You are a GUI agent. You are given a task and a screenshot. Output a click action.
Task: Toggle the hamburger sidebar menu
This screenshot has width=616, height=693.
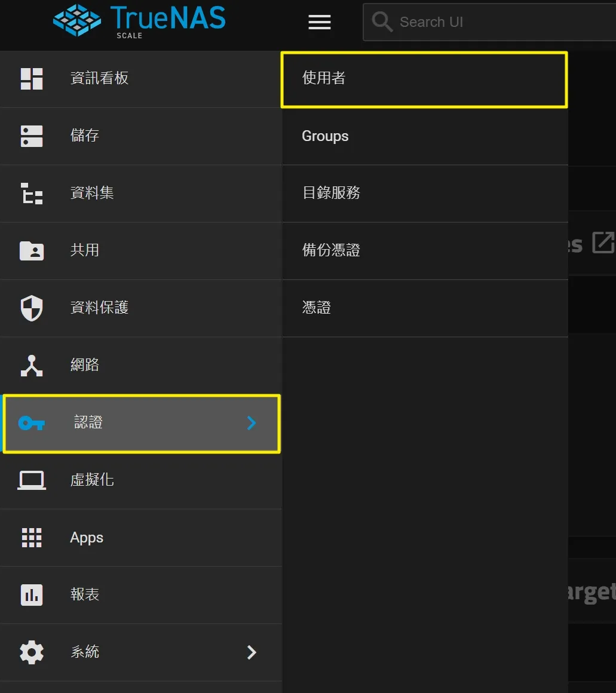pyautogui.click(x=320, y=22)
